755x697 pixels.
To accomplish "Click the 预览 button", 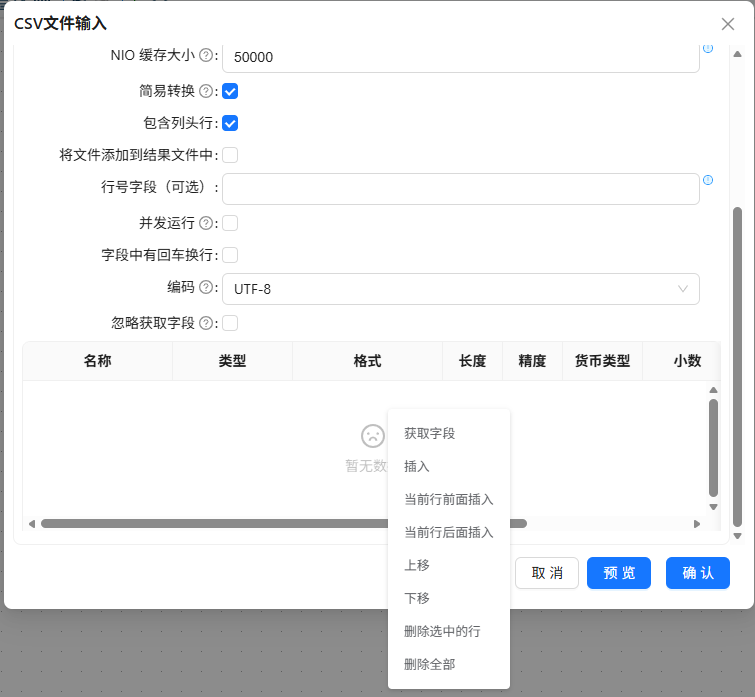I will coord(619,573).
